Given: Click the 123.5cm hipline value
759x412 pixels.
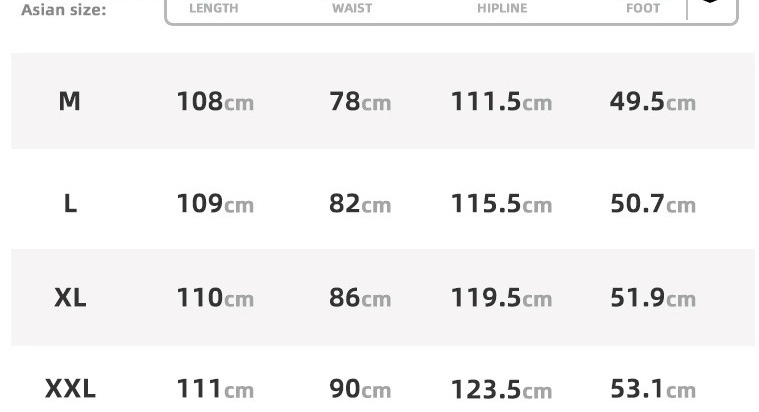Looking at the screenshot, I should [x=501, y=389].
